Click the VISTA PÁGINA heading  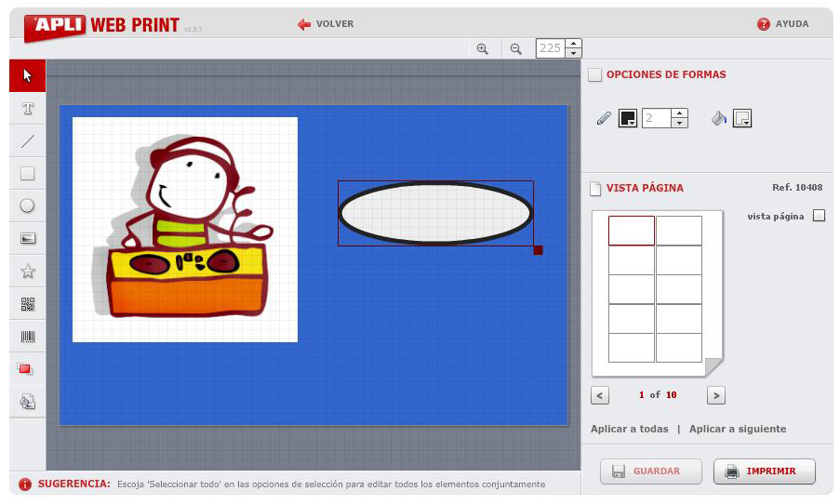click(645, 188)
